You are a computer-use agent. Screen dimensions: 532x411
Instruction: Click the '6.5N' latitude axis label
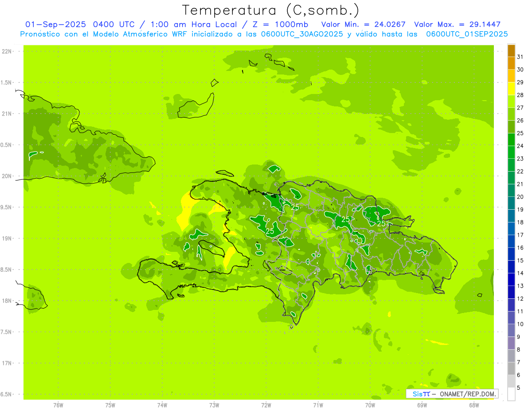pos(7,395)
